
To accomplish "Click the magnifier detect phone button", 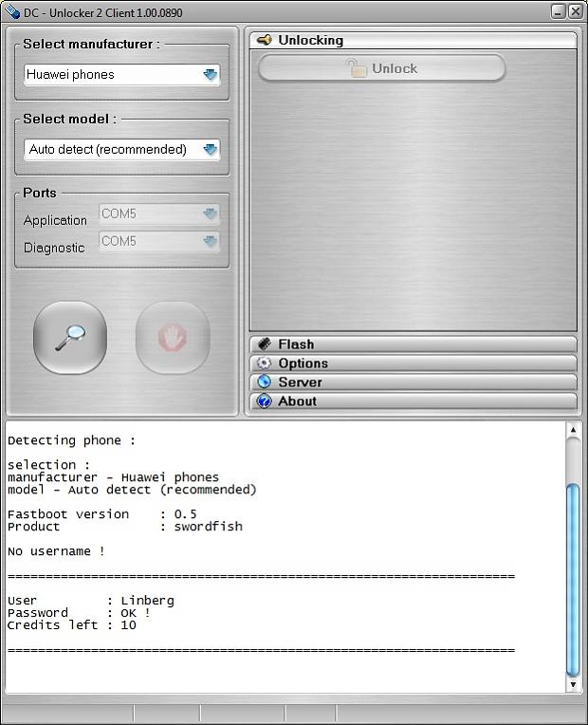I will (x=70, y=338).
